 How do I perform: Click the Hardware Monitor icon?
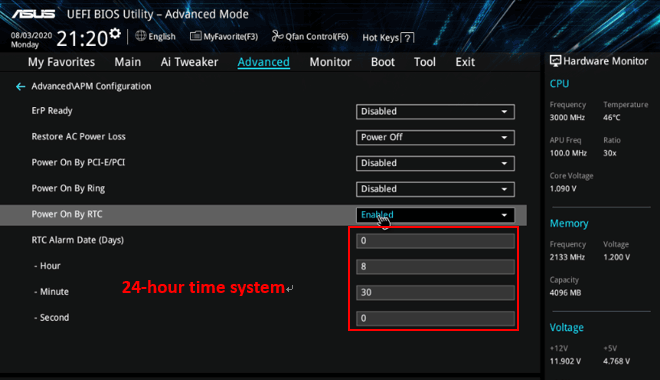click(x=555, y=61)
